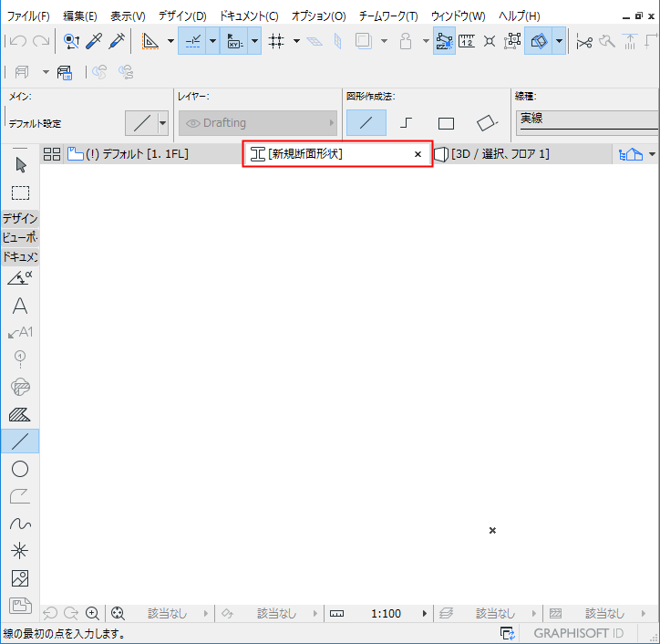Screen dimensions: 660x644
Task: Open the 編集(E) menu
Action: [x=80, y=16]
